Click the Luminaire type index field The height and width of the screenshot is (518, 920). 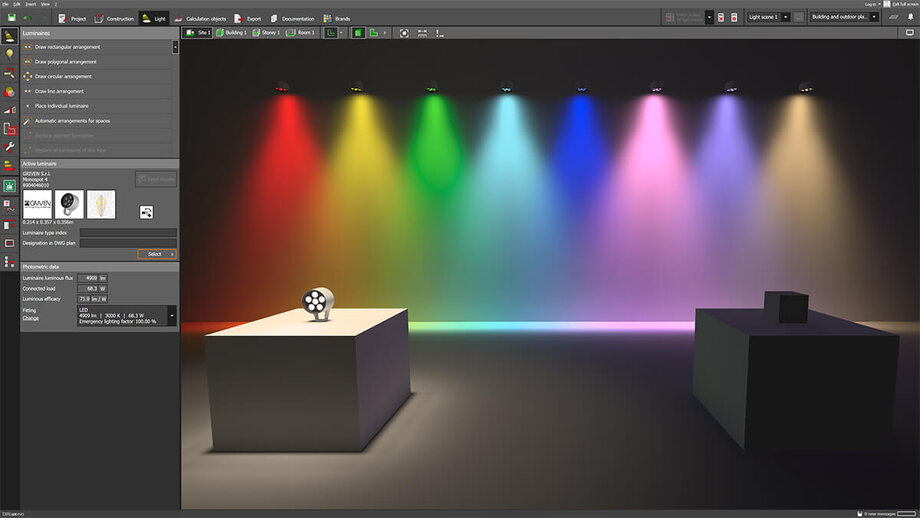128,232
